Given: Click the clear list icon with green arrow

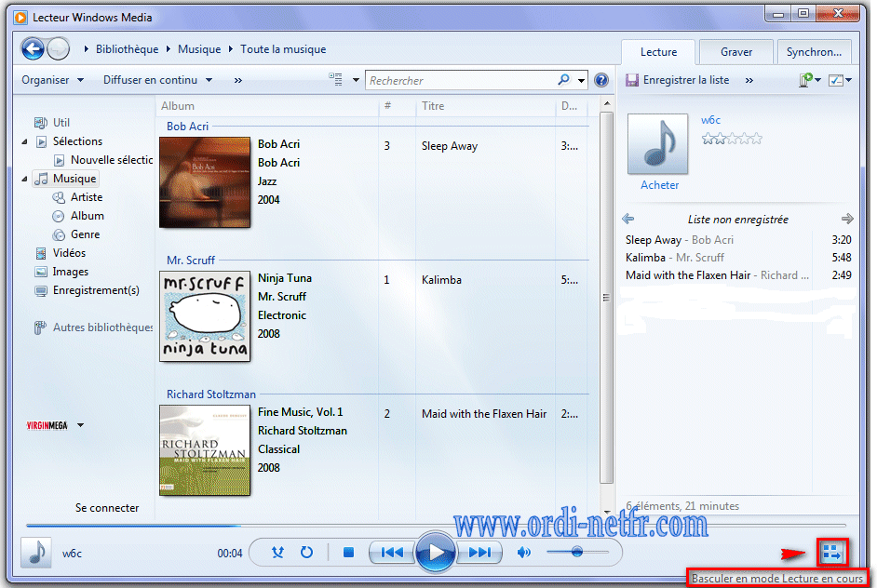Looking at the screenshot, I should coord(805,80).
